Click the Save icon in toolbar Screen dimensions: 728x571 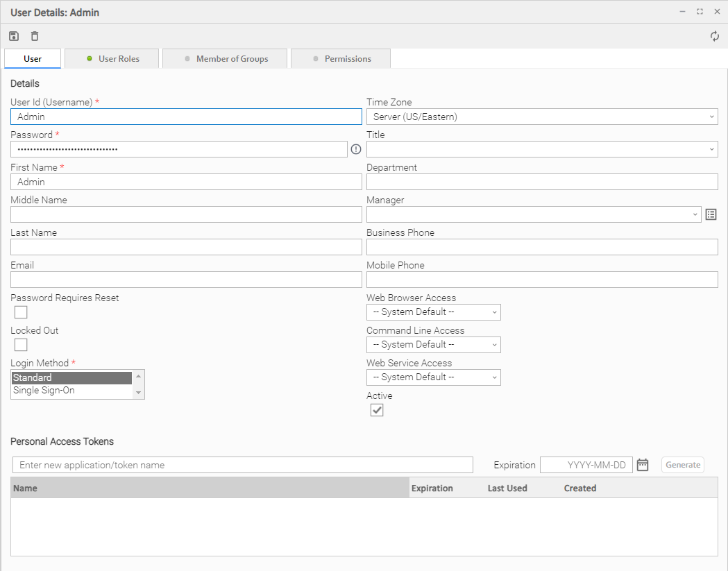coord(14,36)
